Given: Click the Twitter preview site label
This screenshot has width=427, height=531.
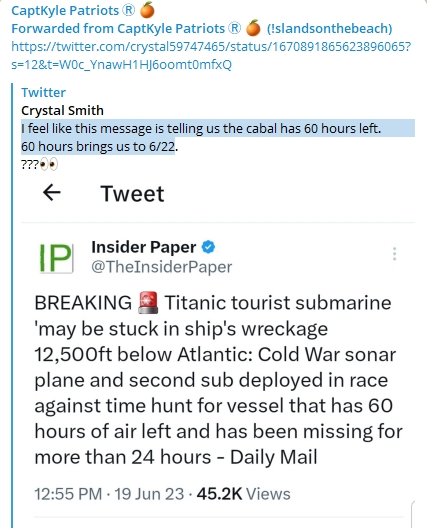Looking at the screenshot, I should point(43,92).
